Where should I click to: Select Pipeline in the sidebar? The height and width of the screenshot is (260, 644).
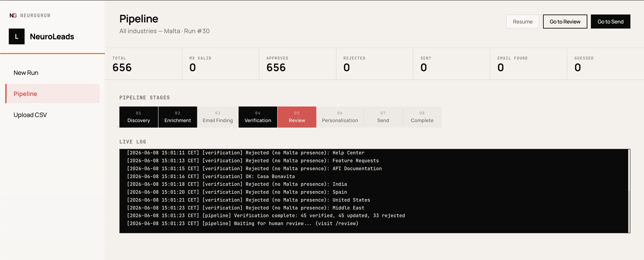pyautogui.click(x=52, y=94)
